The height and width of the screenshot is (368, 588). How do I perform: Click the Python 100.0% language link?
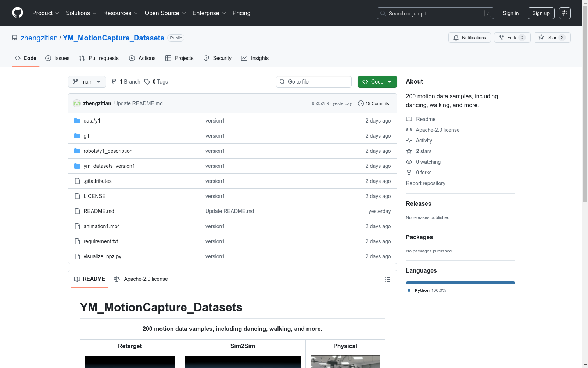tap(427, 290)
